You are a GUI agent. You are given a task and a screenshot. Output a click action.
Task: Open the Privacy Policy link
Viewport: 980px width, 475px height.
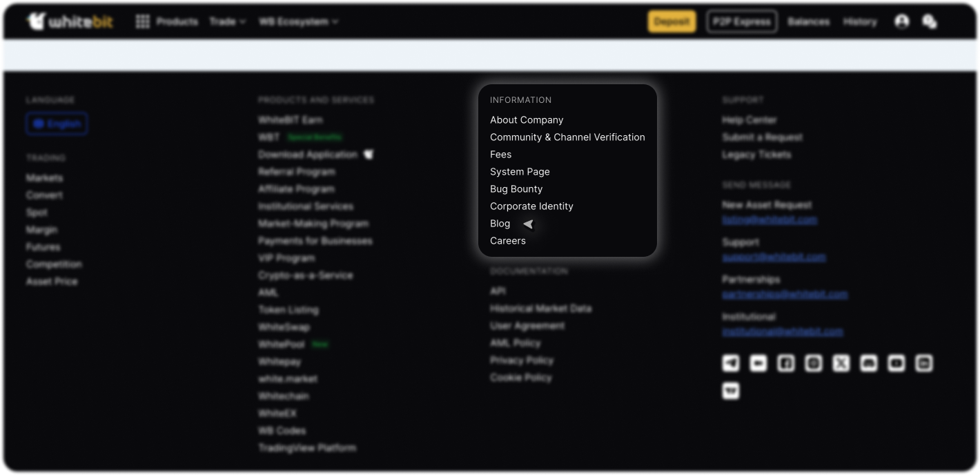click(x=522, y=360)
